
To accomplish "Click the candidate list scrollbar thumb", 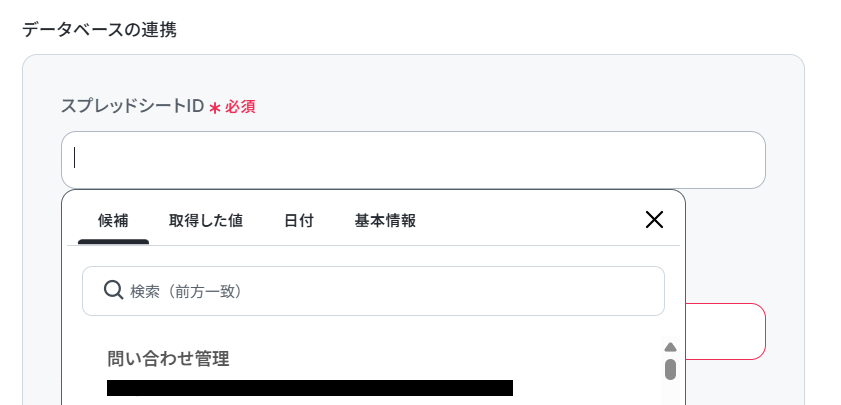I will pos(670,370).
